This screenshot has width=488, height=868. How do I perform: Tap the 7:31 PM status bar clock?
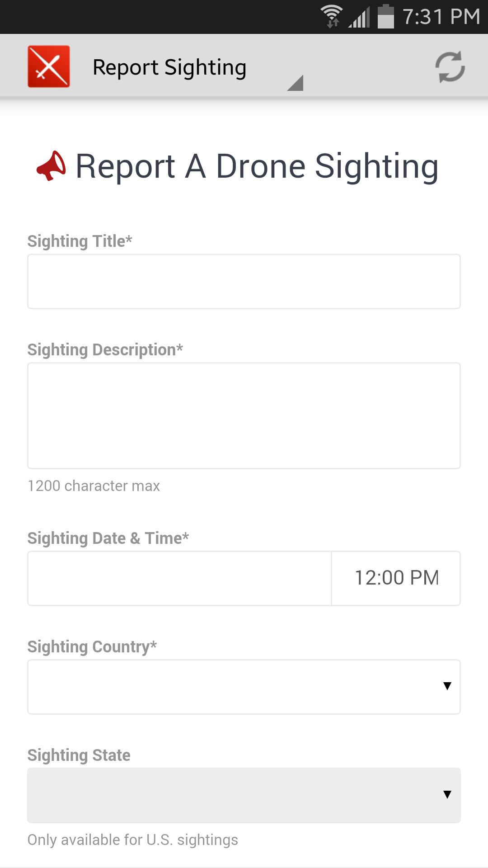click(441, 17)
